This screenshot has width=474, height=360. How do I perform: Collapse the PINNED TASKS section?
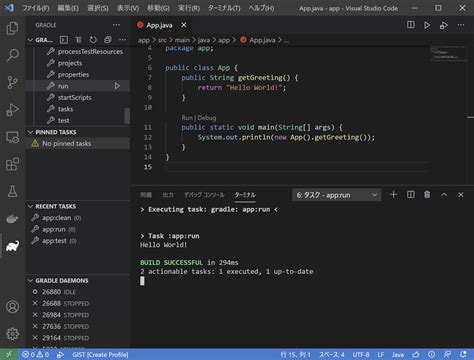[x=30, y=132]
